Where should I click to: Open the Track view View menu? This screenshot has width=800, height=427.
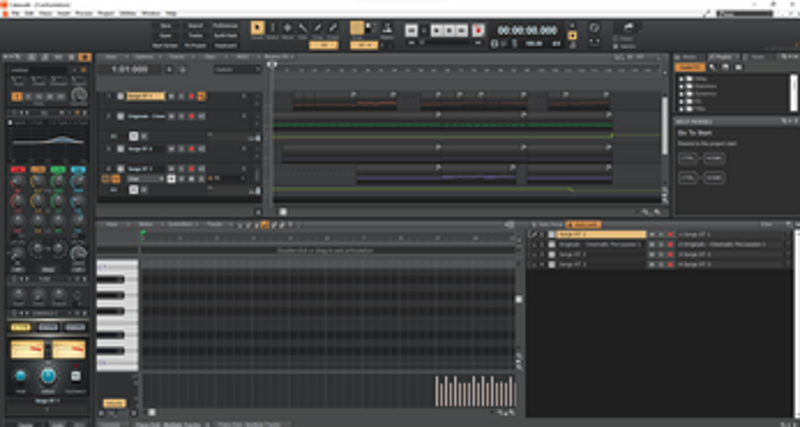point(111,57)
